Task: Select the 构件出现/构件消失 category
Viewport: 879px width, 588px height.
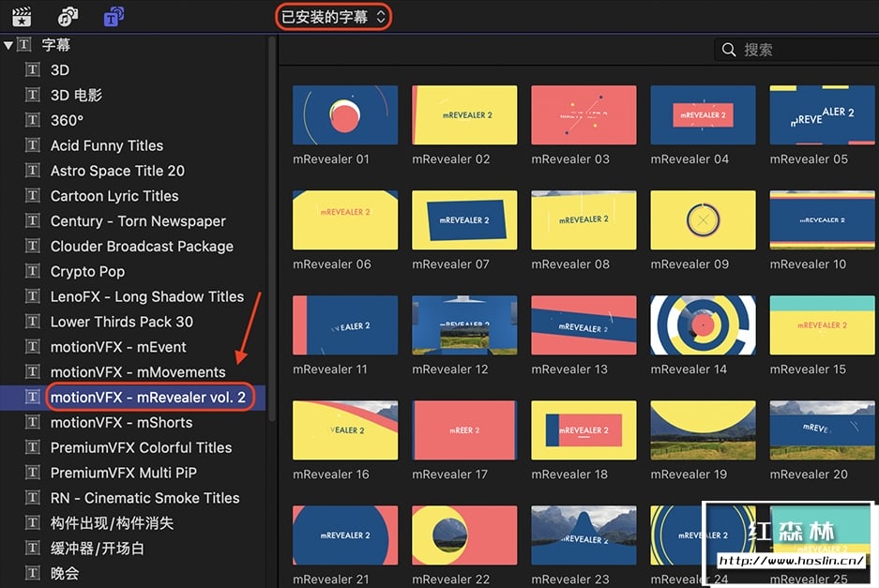Action: tap(112, 523)
